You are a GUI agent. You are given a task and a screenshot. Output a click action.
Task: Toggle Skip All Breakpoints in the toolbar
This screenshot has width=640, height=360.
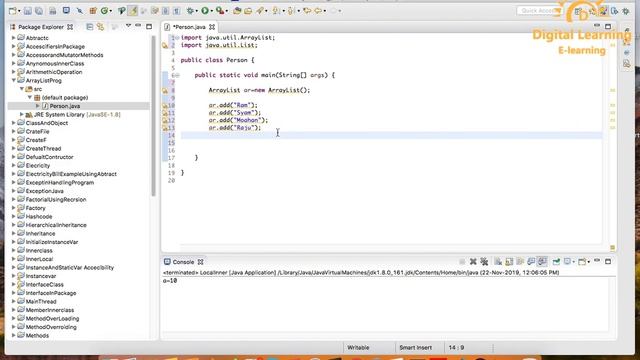80,11
